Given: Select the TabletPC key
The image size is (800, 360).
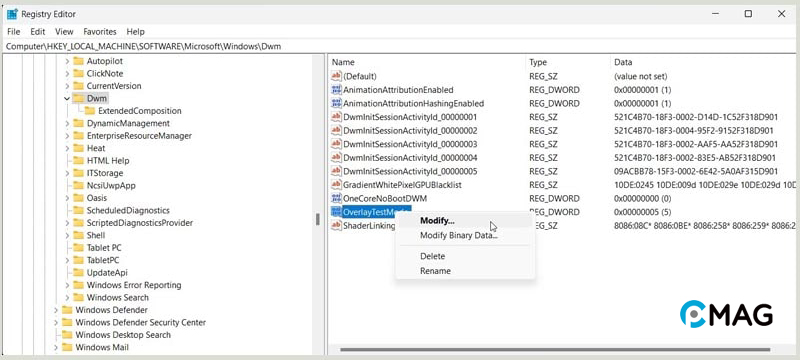Looking at the screenshot, I should point(102,260).
